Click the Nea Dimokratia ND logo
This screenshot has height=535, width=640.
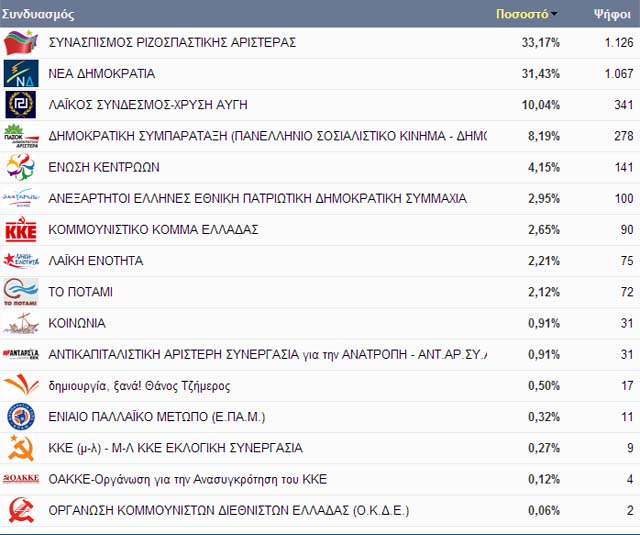21,73
